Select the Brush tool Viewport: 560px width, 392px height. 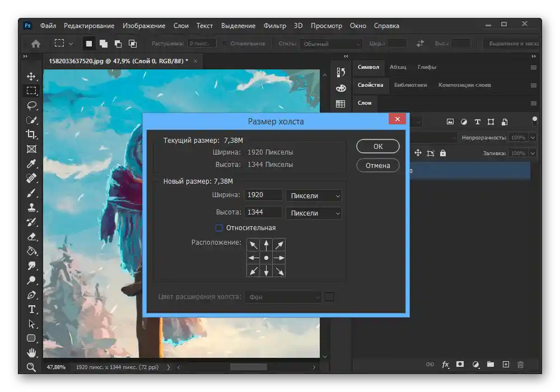[x=31, y=193]
